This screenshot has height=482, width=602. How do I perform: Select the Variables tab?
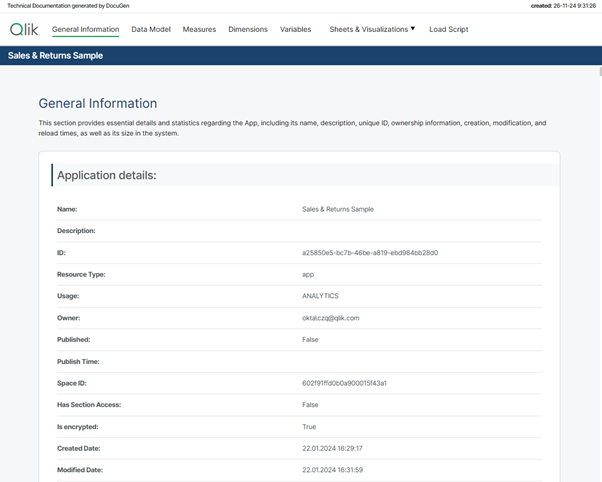click(x=296, y=30)
